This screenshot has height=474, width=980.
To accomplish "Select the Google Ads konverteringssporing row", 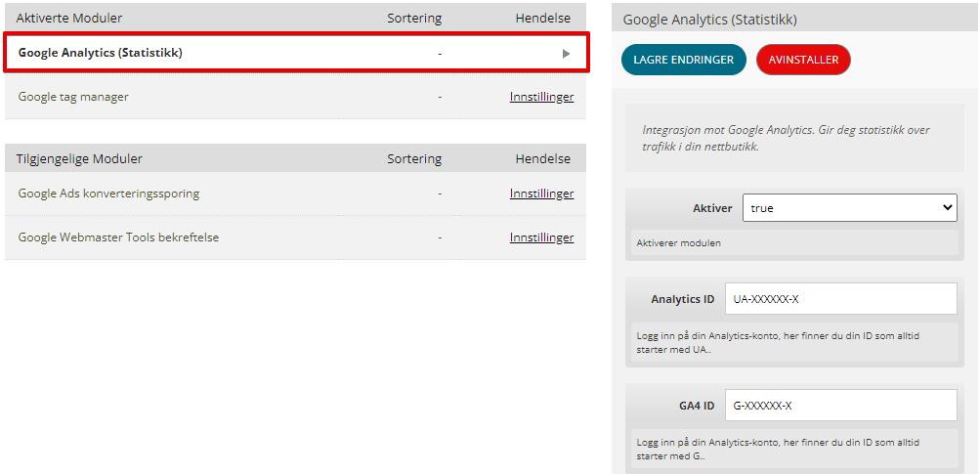I will pos(296,194).
